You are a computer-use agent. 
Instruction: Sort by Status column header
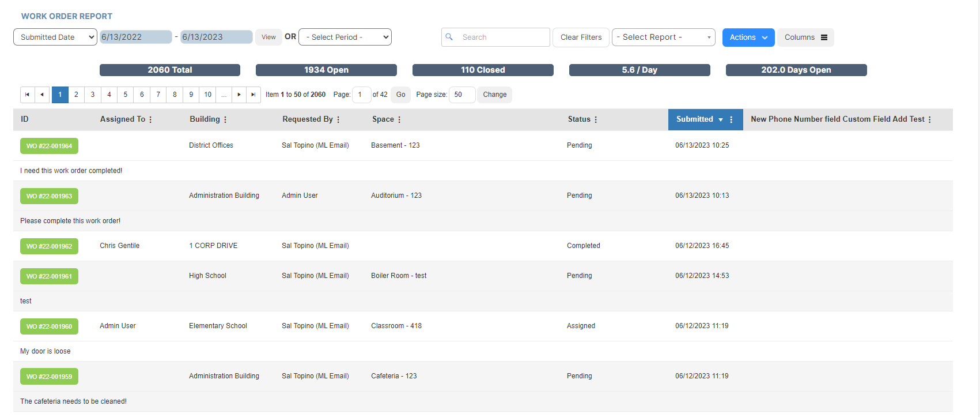click(x=579, y=119)
